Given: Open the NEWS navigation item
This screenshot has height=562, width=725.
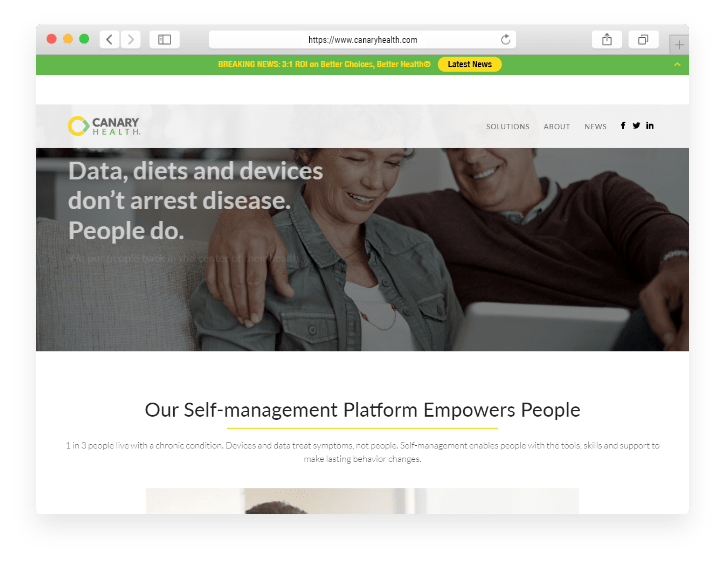Looking at the screenshot, I should tap(595, 126).
